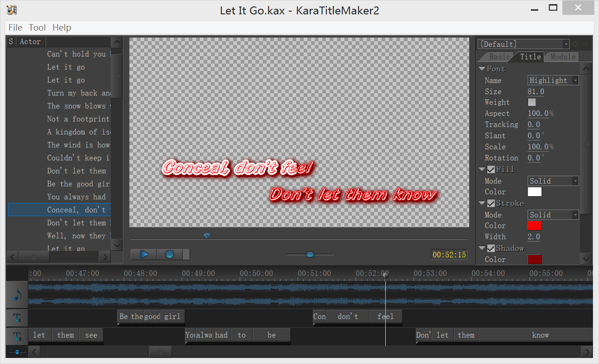Click the audio track music note icon
Image resolution: width=599 pixels, height=364 pixels.
pos(17,295)
